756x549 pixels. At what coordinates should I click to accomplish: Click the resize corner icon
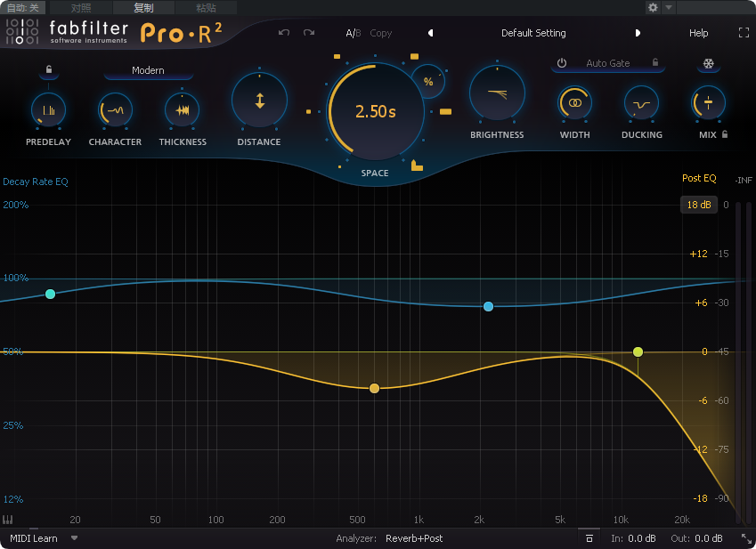[x=746, y=538]
